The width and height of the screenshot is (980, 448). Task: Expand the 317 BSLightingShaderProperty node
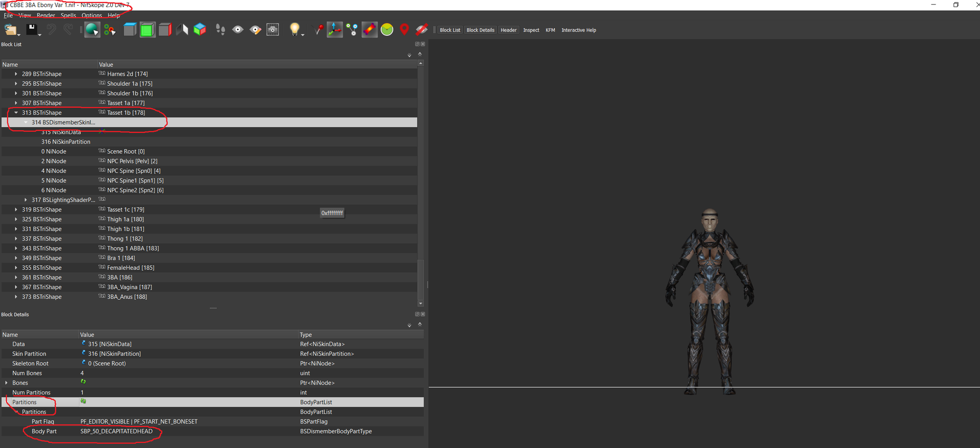26,200
